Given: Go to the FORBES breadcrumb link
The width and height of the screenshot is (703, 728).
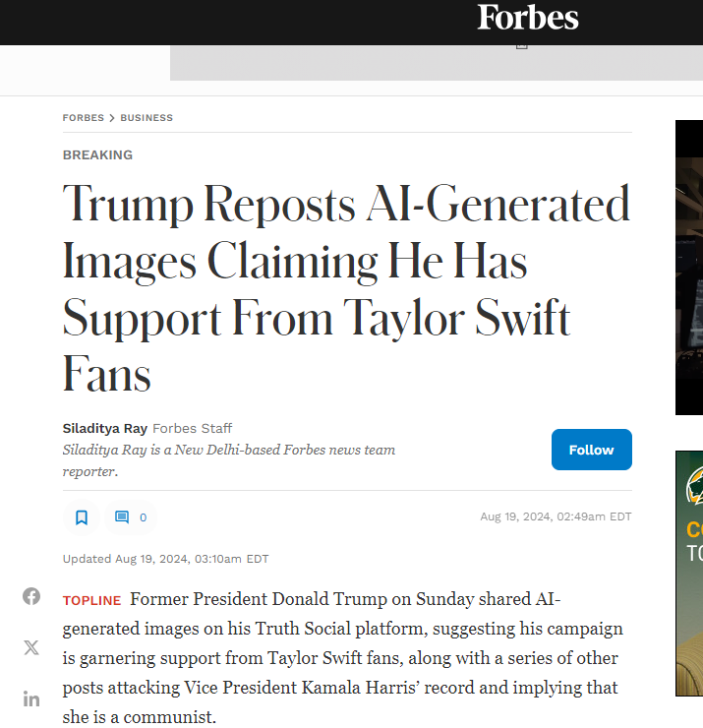Looking at the screenshot, I should (84, 118).
